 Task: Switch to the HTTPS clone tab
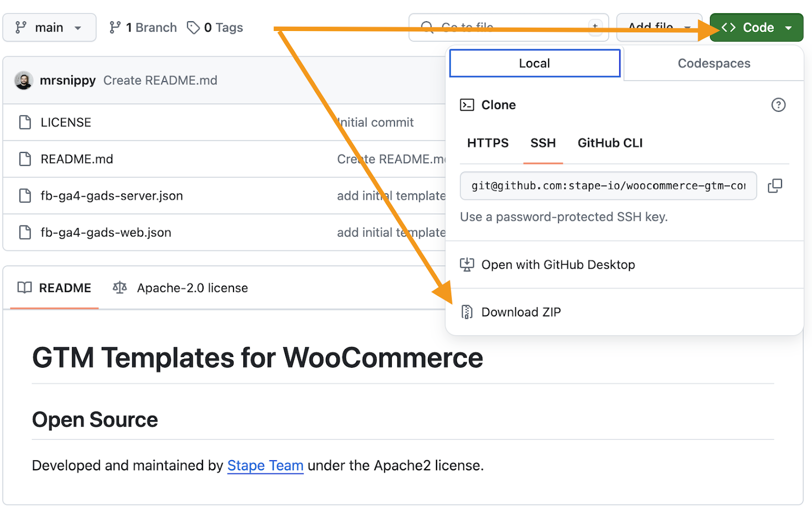click(x=488, y=143)
